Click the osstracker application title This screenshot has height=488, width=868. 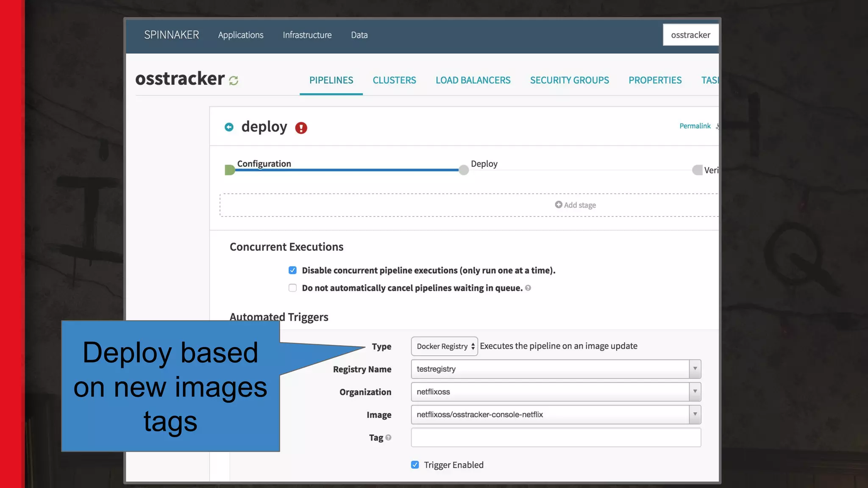coord(180,79)
